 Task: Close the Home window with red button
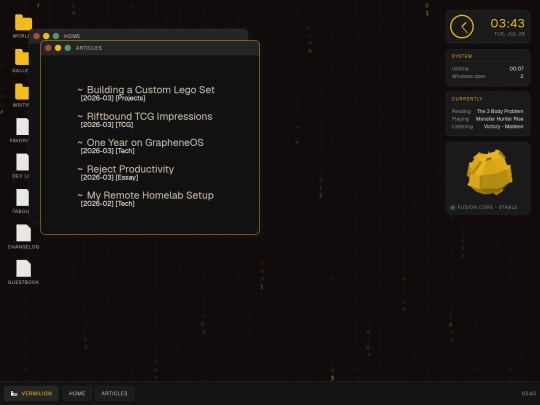[x=37, y=36]
